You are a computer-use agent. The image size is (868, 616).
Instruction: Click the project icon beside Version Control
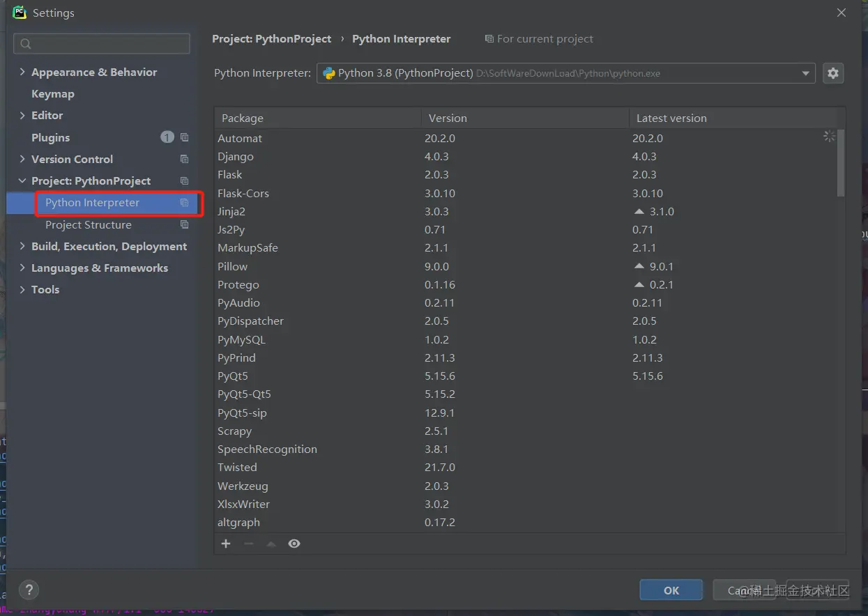[x=184, y=159]
